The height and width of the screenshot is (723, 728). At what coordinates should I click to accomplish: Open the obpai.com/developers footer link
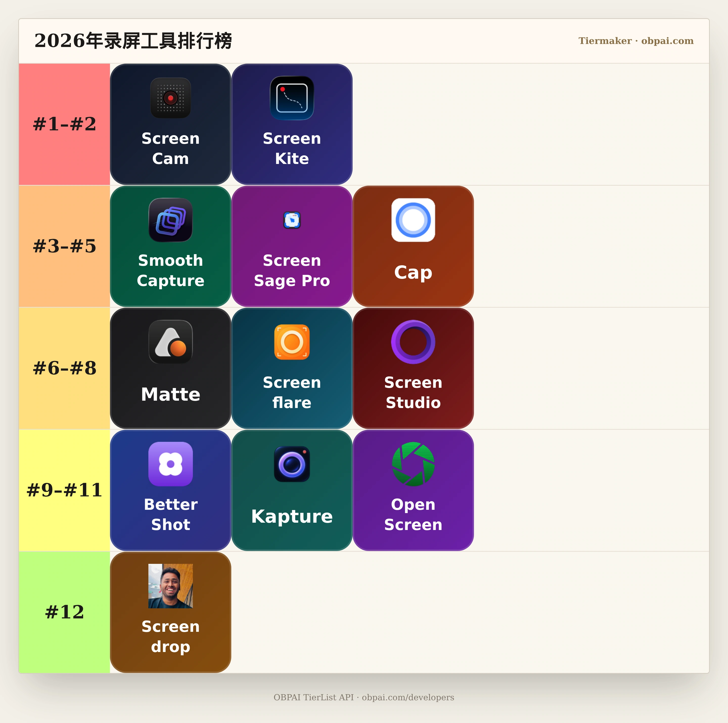tap(408, 697)
